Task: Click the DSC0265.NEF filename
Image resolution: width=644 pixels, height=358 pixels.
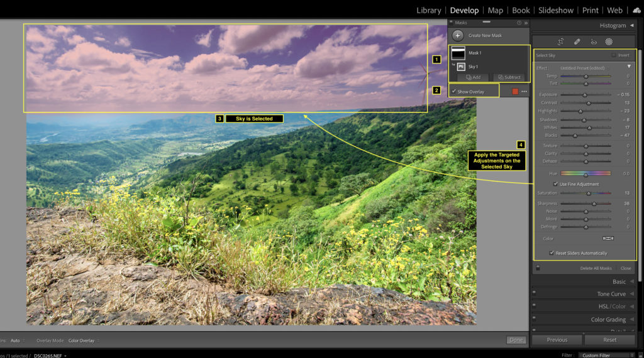Action: click(48, 355)
